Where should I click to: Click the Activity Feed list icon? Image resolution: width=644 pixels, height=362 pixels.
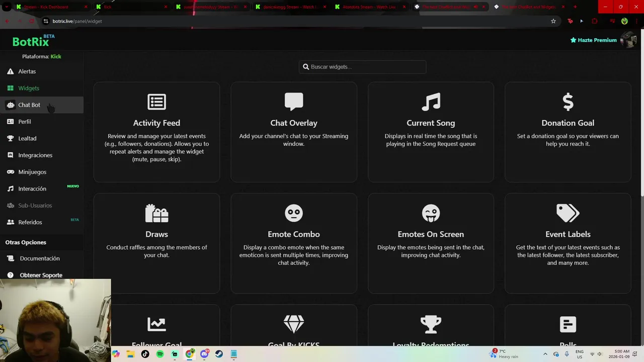coord(156,102)
